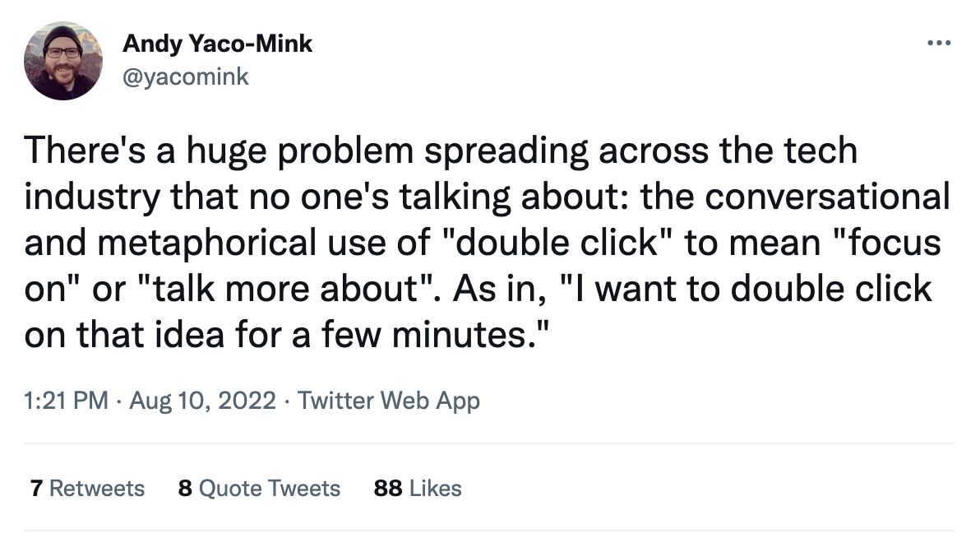Click the bold number 88 before Likes
Viewport: 980px width, 538px height.
coord(387,488)
